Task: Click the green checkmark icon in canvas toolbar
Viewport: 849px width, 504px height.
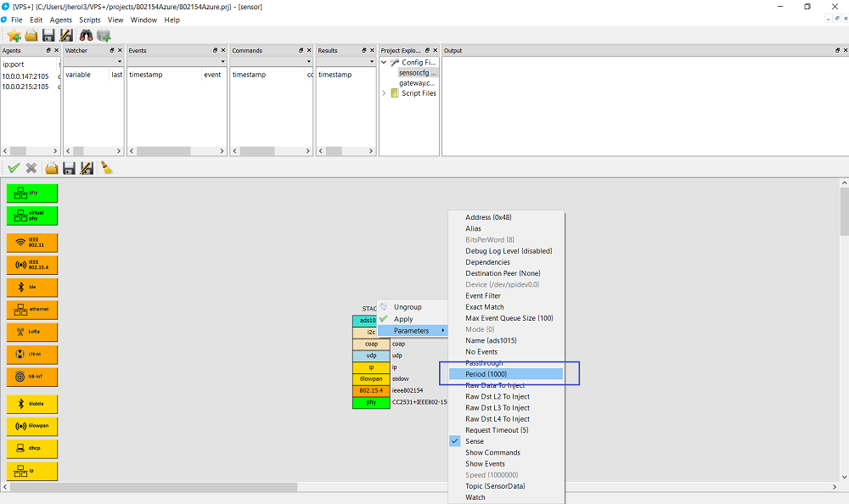Action: [x=14, y=168]
